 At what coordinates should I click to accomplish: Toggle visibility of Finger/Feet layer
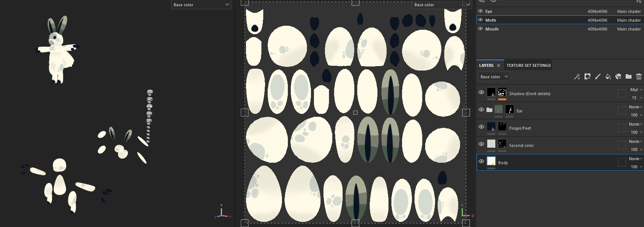point(481,127)
